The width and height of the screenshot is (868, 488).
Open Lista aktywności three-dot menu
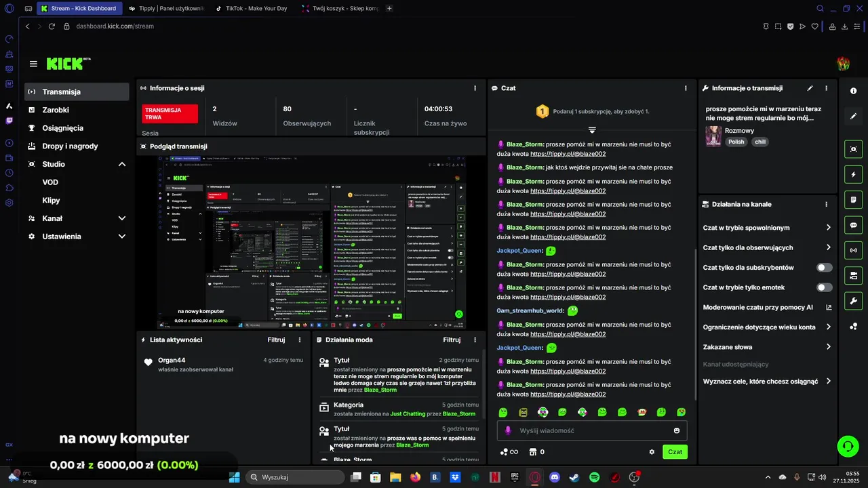(300, 340)
